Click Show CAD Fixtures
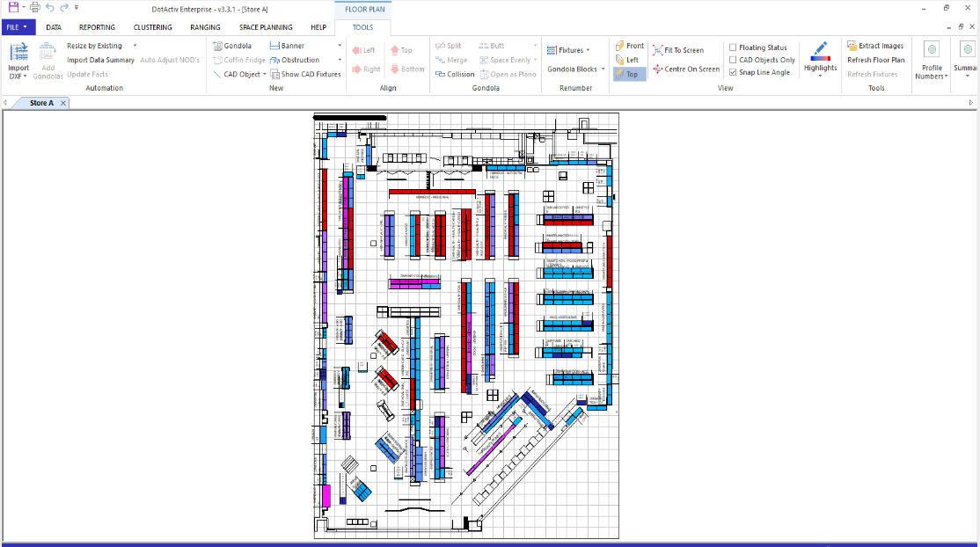Viewport: 980px width, 547px height. coord(305,75)
